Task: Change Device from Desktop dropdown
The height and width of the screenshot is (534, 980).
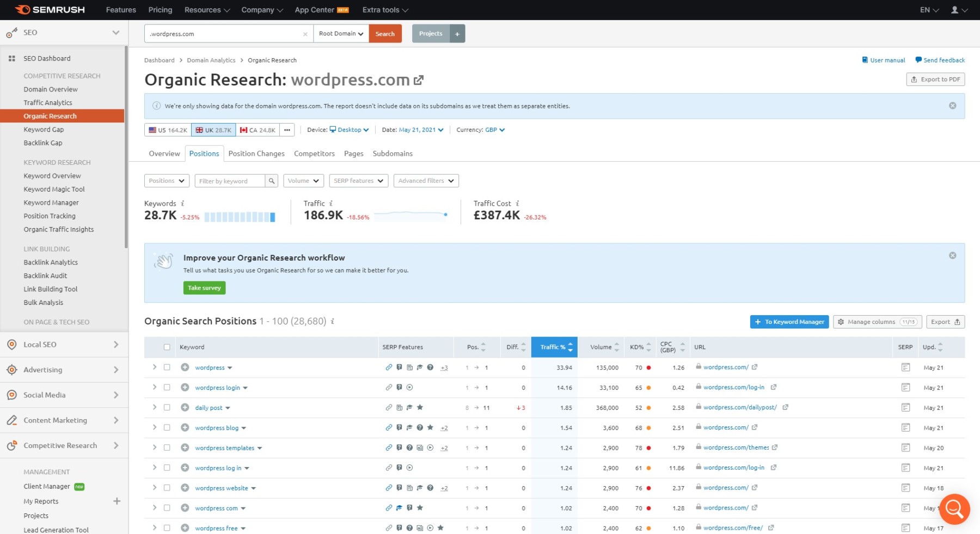Action: click(350, 130)
